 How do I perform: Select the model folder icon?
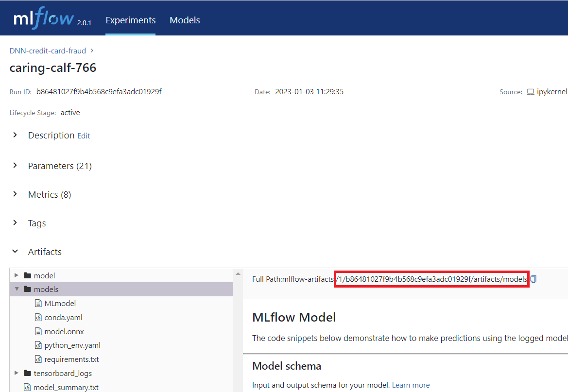click(27, 275)
